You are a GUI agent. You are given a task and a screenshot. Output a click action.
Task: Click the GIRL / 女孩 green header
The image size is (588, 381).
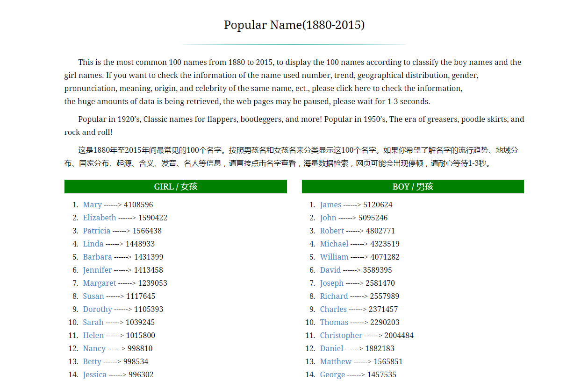pyautogui.click(x=176, y=186)
